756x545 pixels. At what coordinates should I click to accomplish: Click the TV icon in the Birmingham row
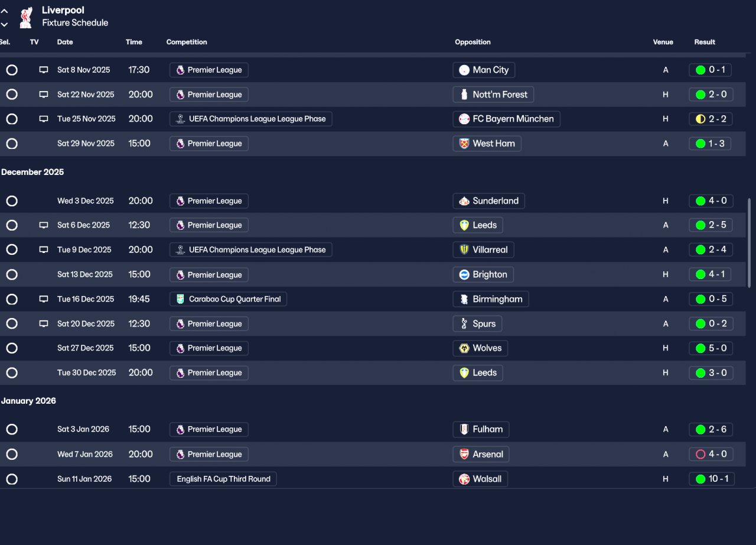click(x=44, y=299)
